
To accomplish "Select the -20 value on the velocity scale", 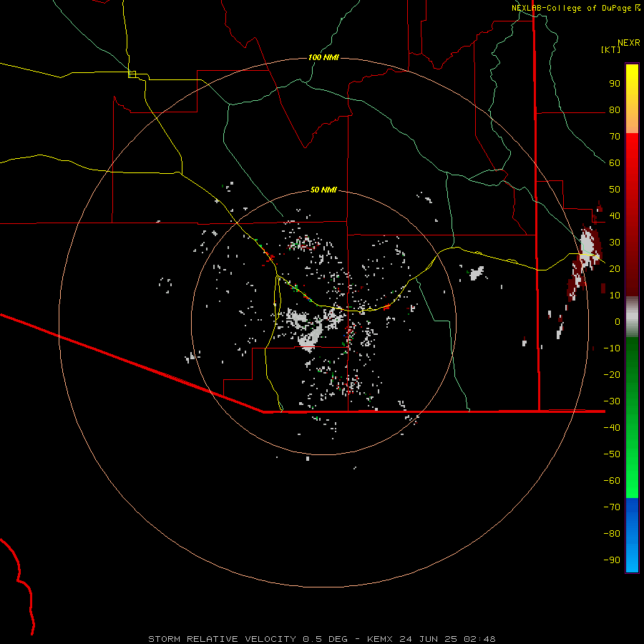I will pos(612,375).
